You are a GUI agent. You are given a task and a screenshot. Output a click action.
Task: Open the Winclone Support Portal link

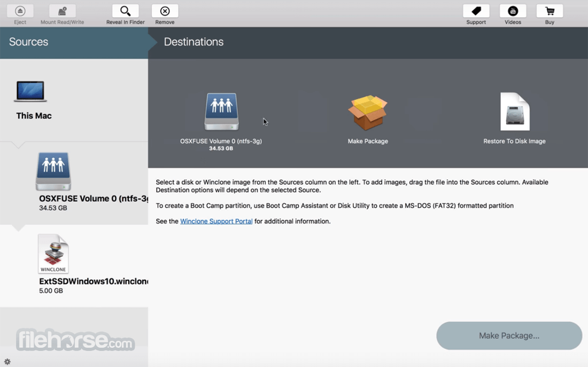tap(216, 221)
